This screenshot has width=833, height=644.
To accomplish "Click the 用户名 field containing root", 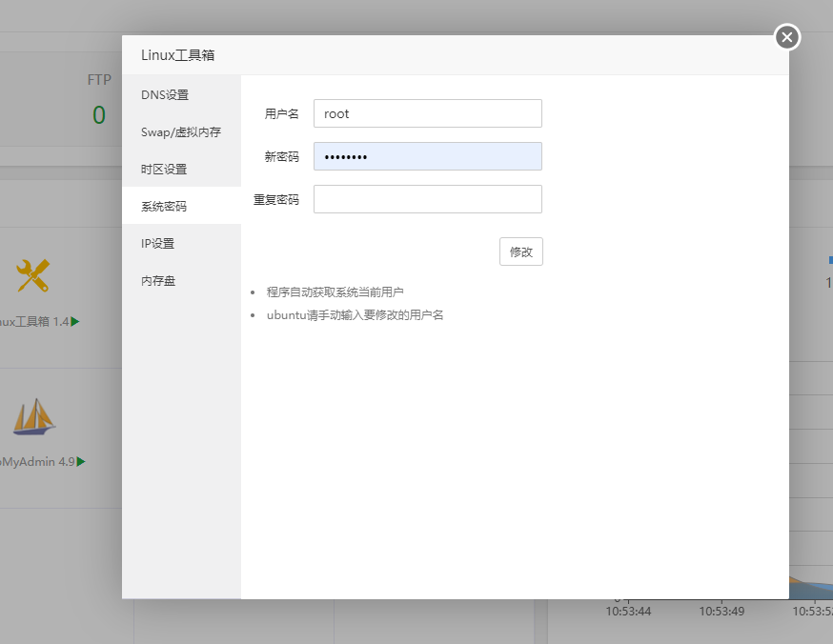I will (427, 112).
